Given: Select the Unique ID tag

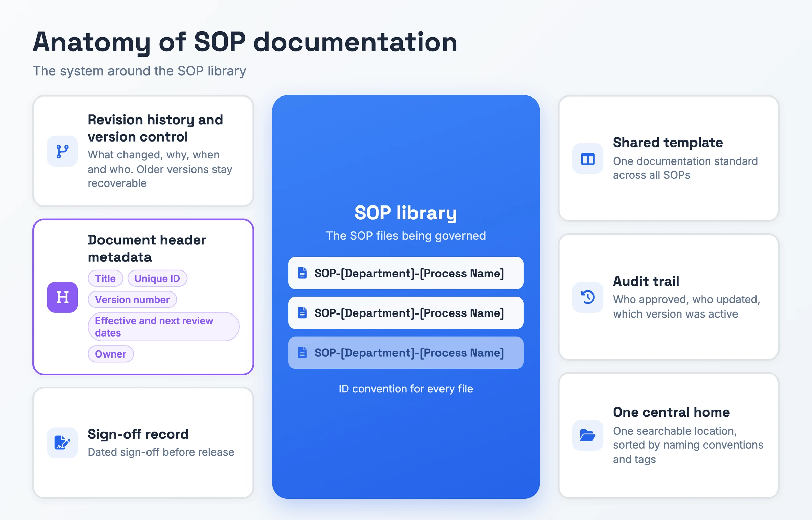Looking at the screenshot, I should coord(157,278).
